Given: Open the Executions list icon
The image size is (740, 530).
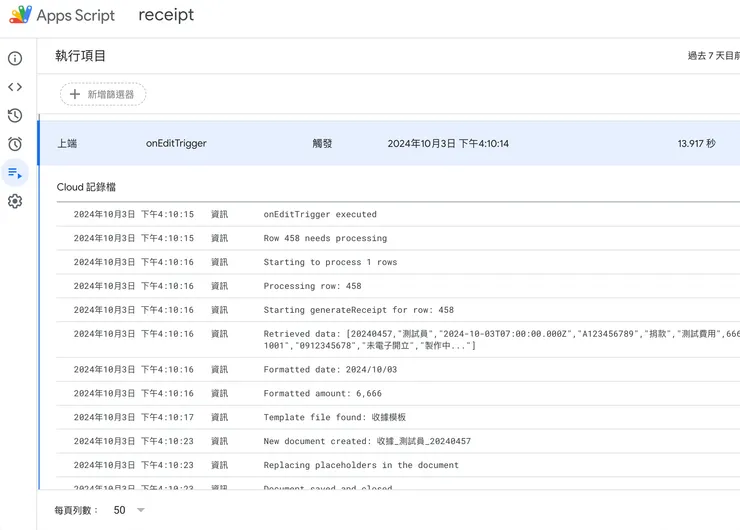Looking at the screenshot, I should [x=15, y=173].
